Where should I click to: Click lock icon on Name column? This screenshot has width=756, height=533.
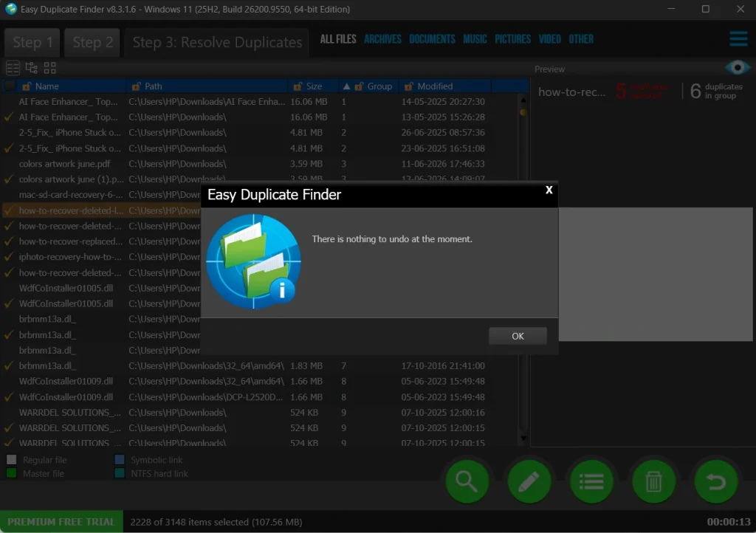point(27,86)
